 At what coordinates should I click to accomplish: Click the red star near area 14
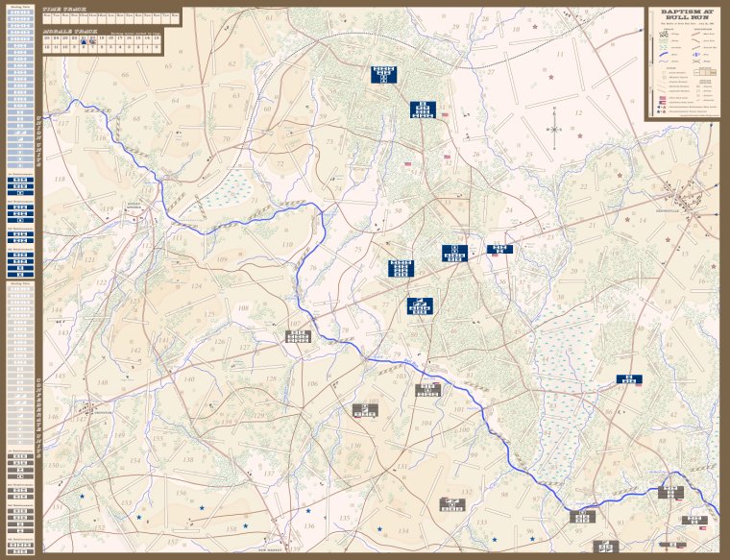coord(627,219)
